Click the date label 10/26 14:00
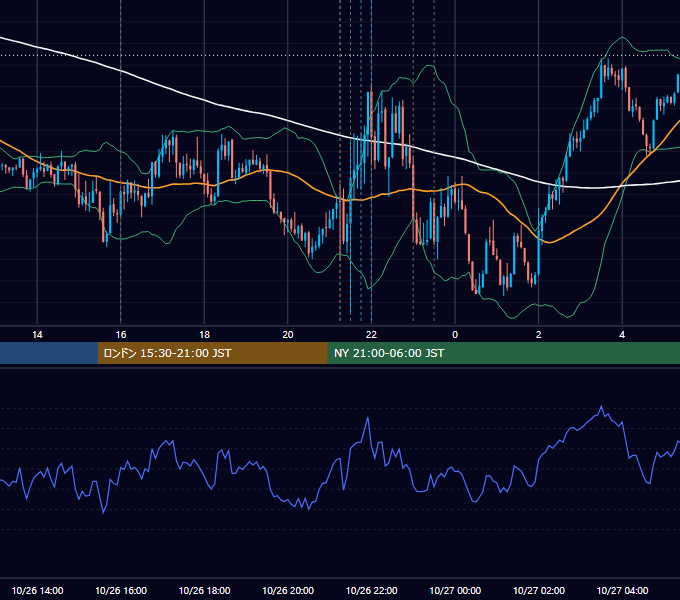 pos(37,590)
